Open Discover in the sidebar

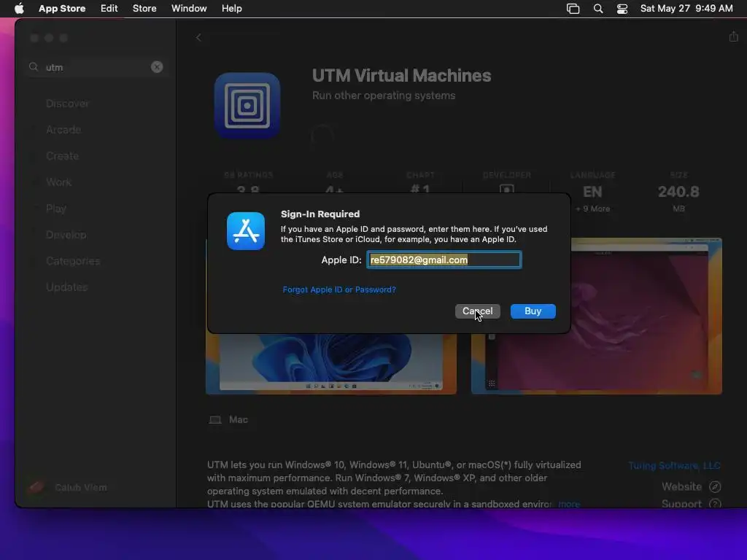(x=67, y=104)
